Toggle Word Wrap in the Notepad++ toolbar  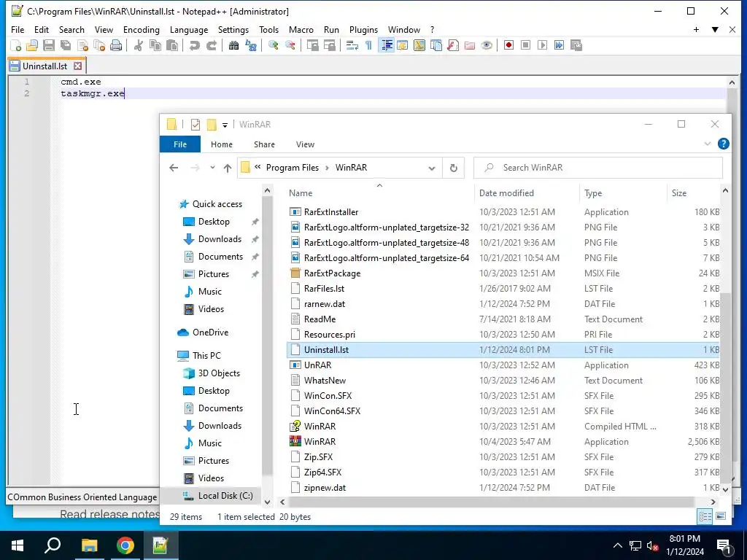[352, 45]
